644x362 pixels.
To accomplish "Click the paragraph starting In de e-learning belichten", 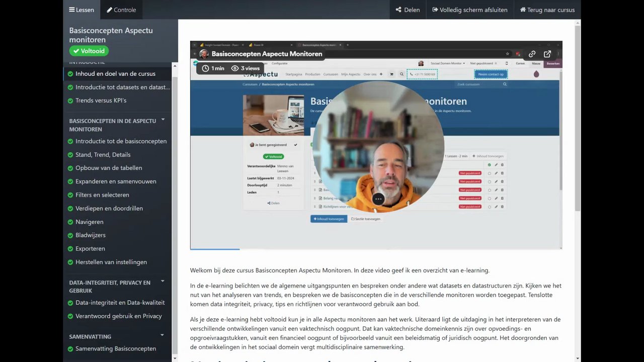I will [376, 295].
